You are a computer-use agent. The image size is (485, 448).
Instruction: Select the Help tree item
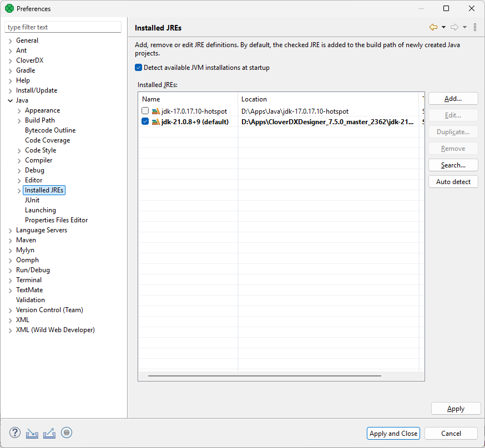(x=23, y=80)
